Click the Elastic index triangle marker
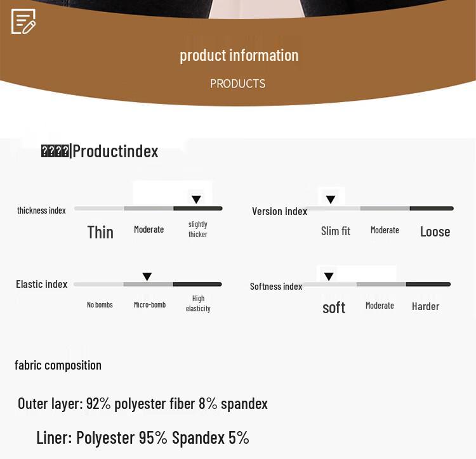 click(x=147, y=276)
